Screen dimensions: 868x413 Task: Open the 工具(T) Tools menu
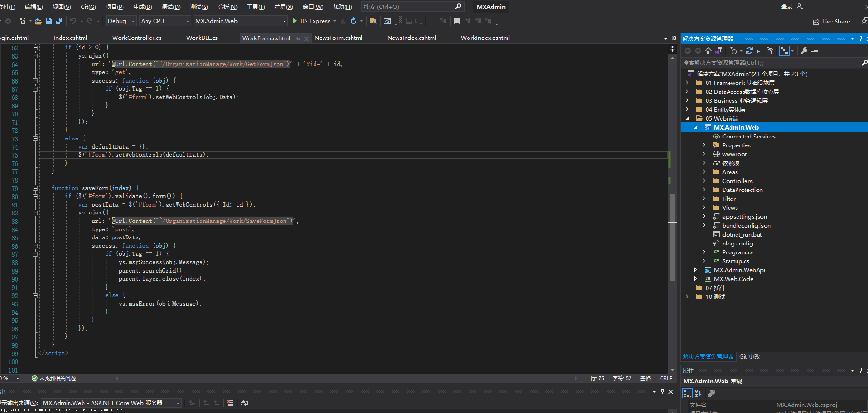coord(256,7)
